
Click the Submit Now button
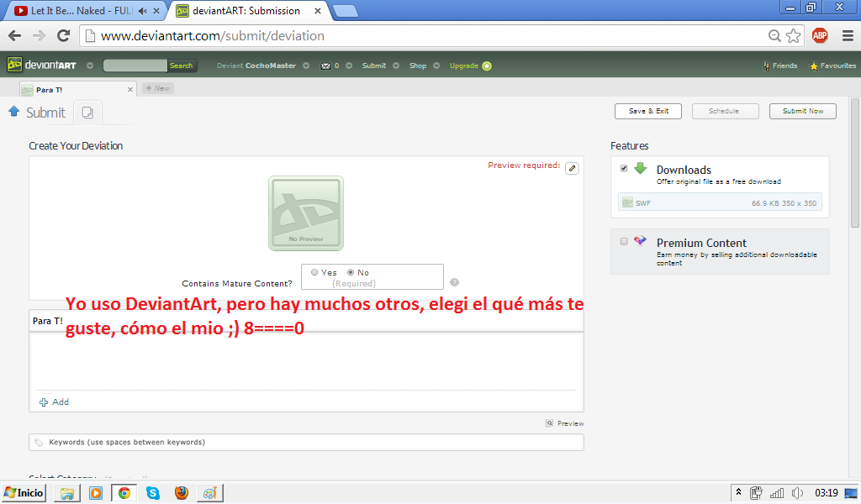pyautogui.click(x=803, y=112)
